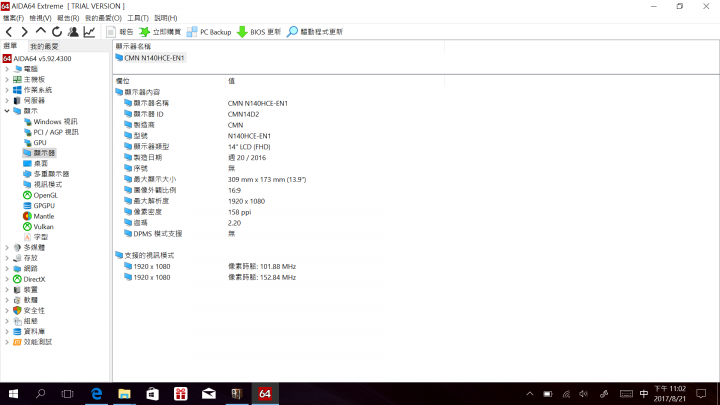Select the 多重顯示器 tree item

tap(51, 174)
